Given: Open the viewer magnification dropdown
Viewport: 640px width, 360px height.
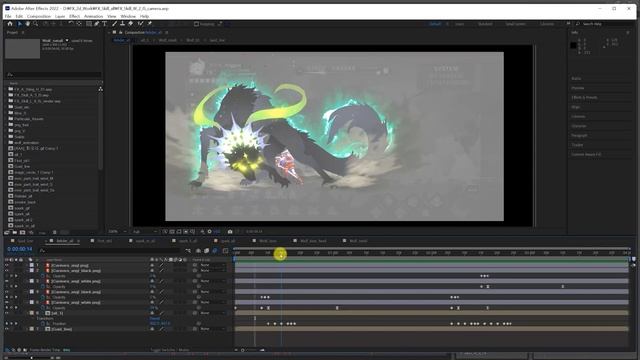Looking at the screenshot, I should pyautogui.click(x=118, y=231).
